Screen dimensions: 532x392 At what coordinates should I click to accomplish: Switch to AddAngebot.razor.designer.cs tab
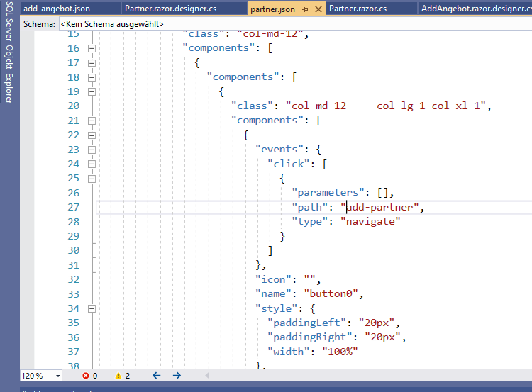(x=477, y=9)
